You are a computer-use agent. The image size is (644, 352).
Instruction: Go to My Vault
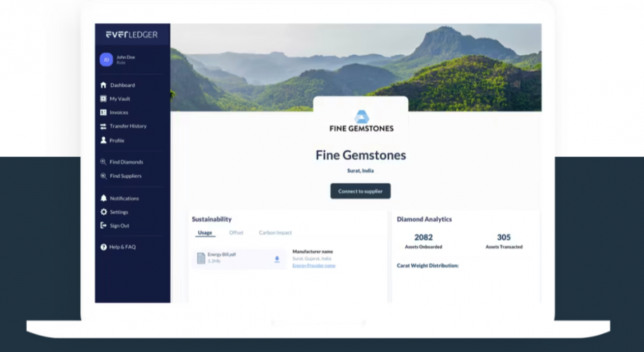coord(120,99)
